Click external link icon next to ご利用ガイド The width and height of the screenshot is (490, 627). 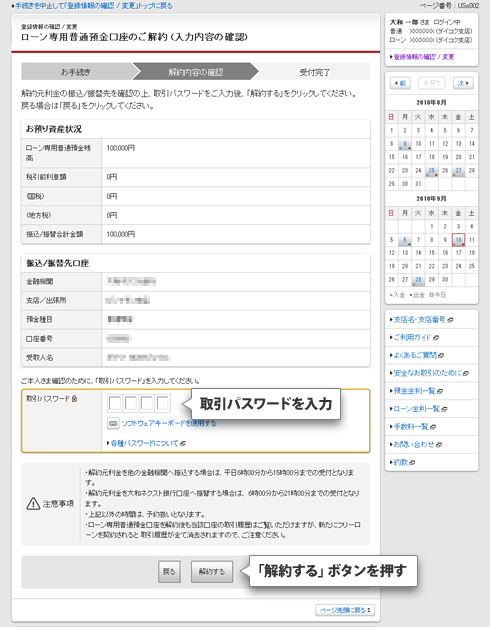click(436, 337)
